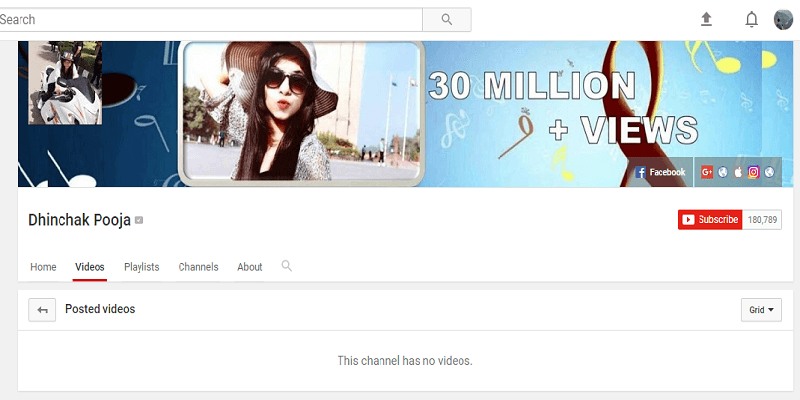
Task: Click inside the Search input field
Action: 210,19
